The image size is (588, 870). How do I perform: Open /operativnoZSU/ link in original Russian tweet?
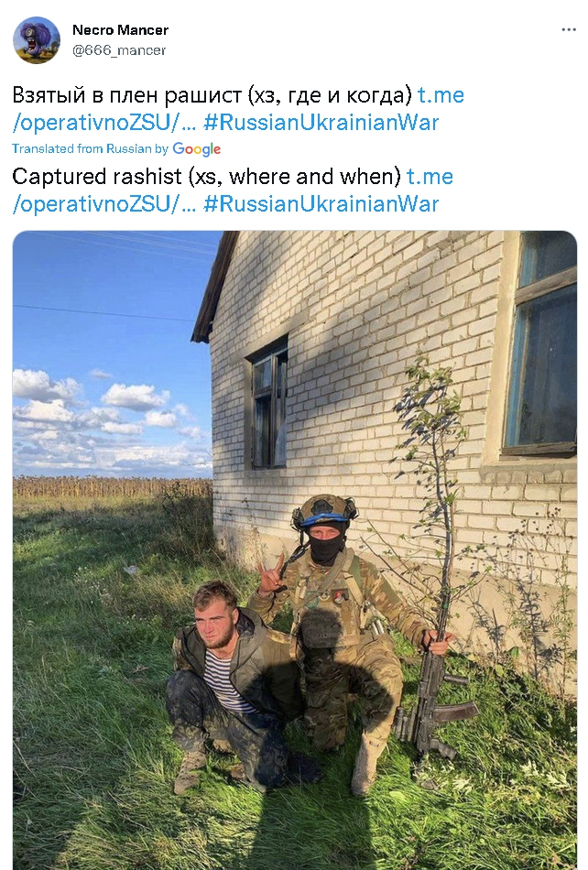click(x=104, y=122)
